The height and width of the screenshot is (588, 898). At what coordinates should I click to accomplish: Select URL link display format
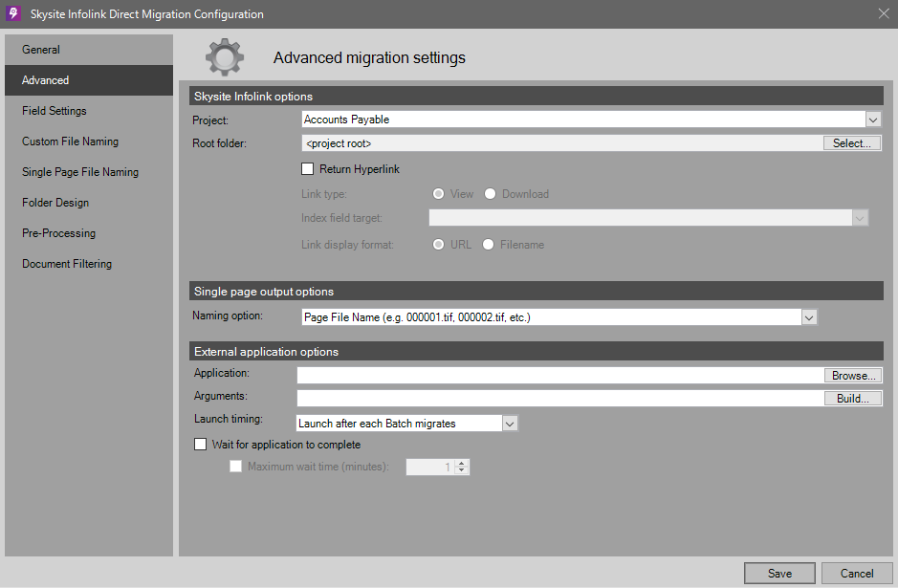[438, 245]
